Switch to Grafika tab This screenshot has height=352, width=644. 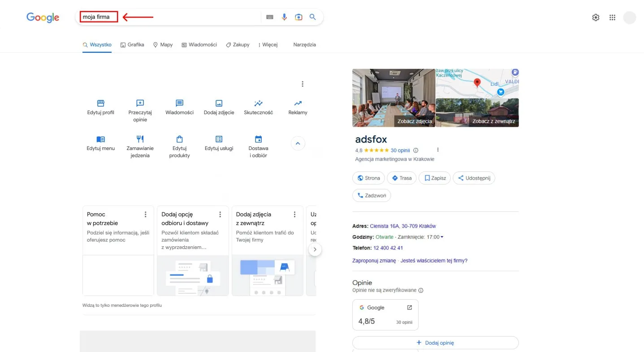132,45
